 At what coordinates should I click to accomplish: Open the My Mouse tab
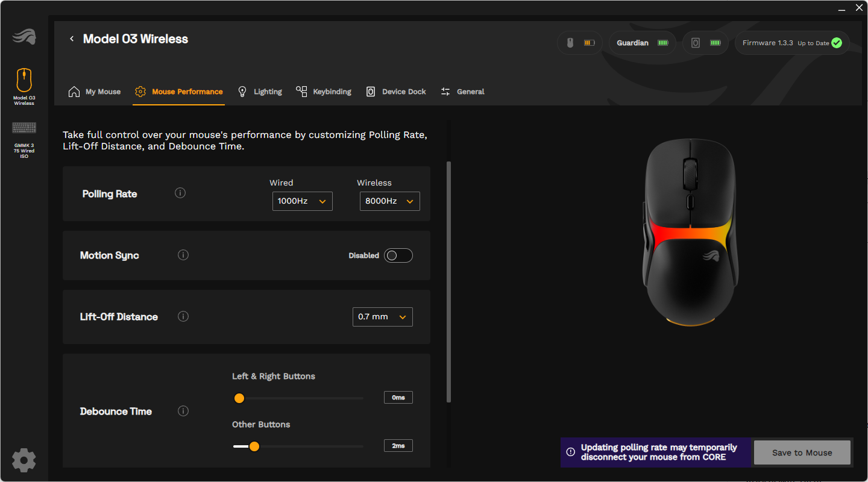95,92
